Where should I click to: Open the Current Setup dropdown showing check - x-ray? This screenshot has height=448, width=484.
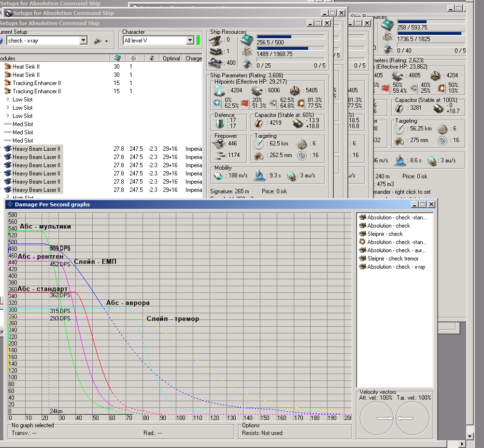pos(83,41)
